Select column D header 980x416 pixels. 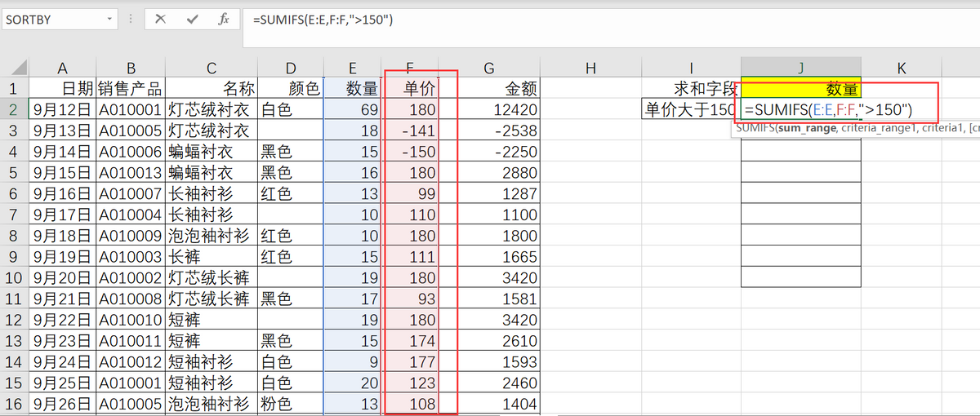pos(291,69)
